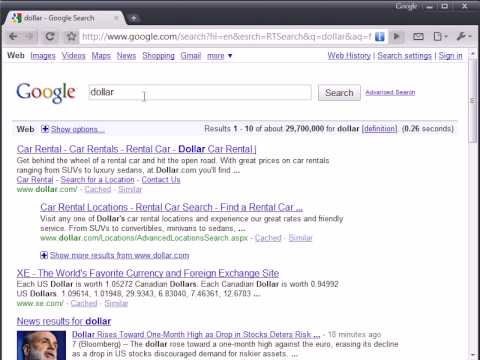Open 'News results for dollar' heading link
The height and width of the screenshot is (360, 480).
[64, 321]
